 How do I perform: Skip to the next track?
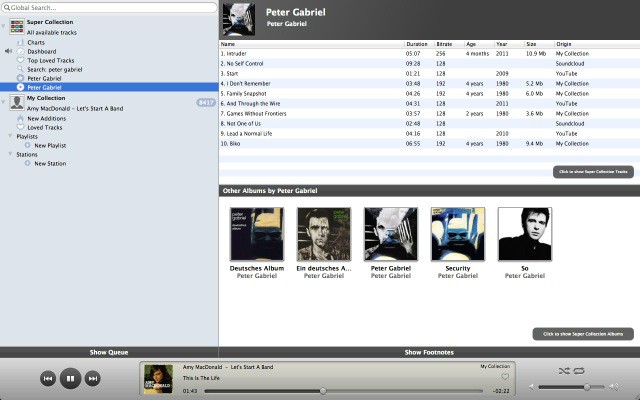(93, 378)
